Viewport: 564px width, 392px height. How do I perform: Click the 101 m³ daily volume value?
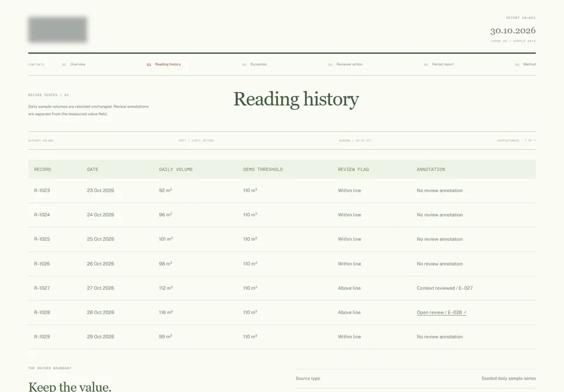point(166,239)
